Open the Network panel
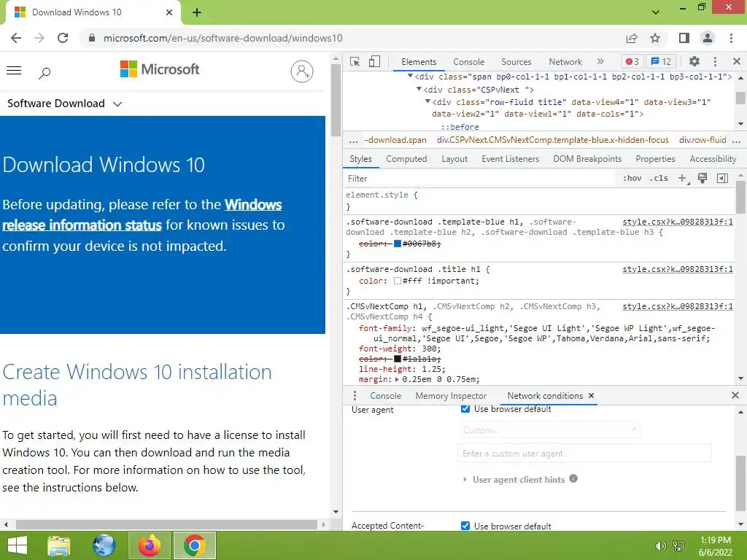Screen dimensions: 747x560 tap(565, 62)
